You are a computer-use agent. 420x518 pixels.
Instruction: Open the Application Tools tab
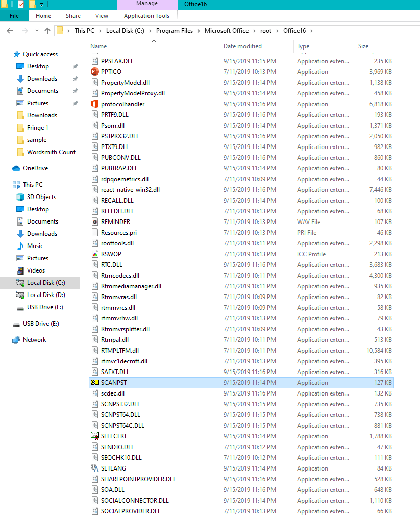146,16
